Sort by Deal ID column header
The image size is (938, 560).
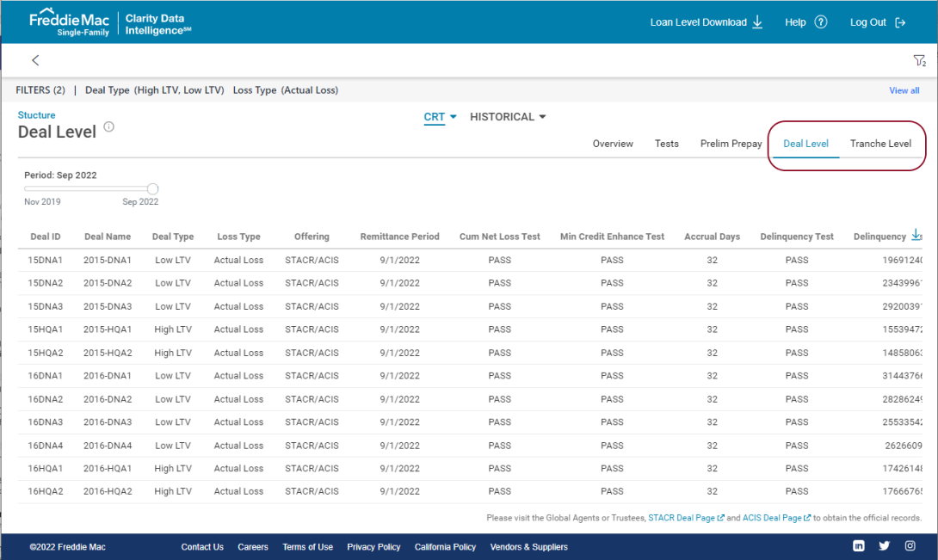point(46,237)
